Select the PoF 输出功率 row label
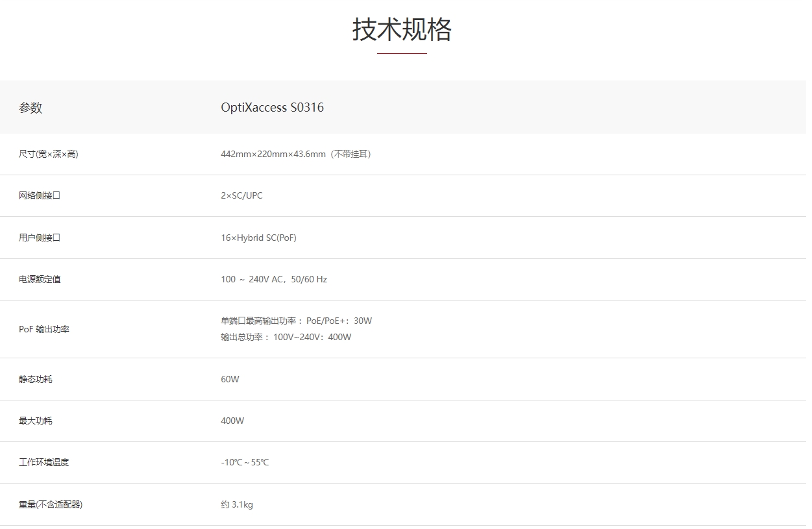Viewport: 812px width, 529px height. (44, 329)
